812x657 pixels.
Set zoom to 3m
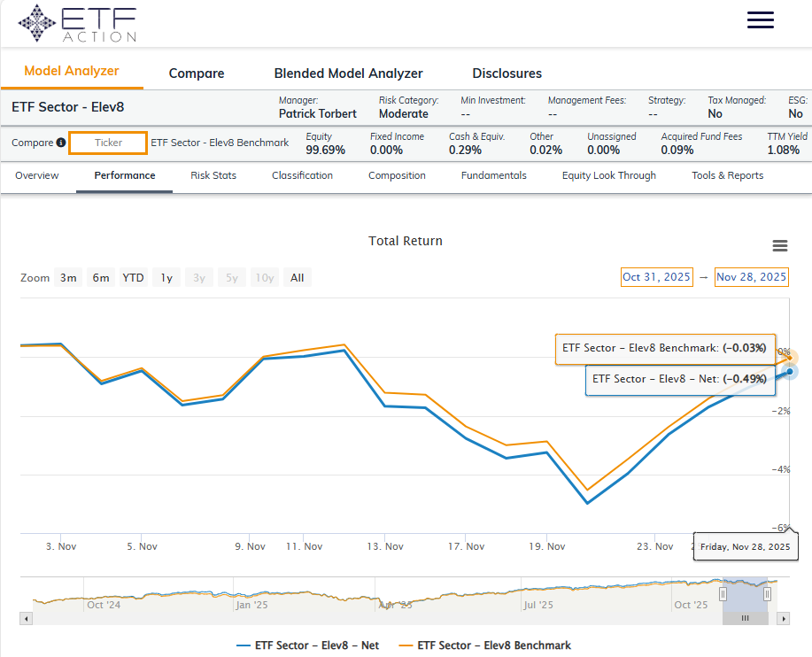coord(68,278)
